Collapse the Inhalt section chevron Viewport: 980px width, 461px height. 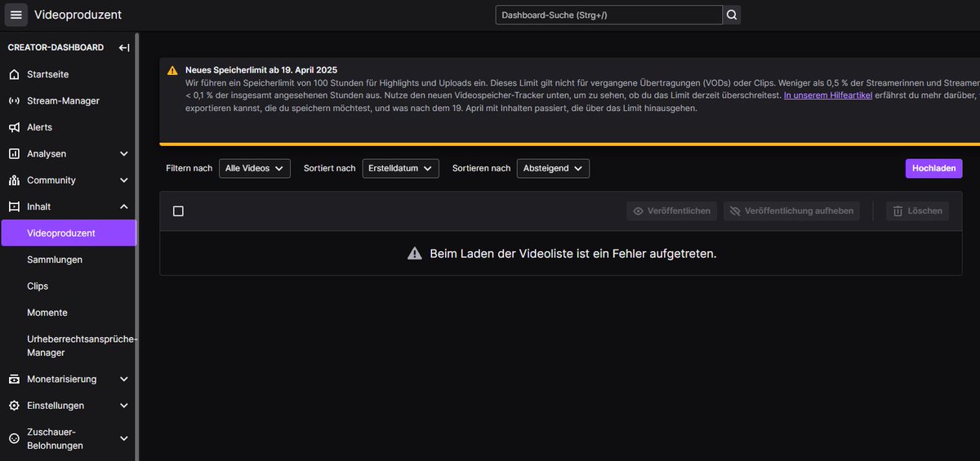pyautogui.click(x=124, y=206)
